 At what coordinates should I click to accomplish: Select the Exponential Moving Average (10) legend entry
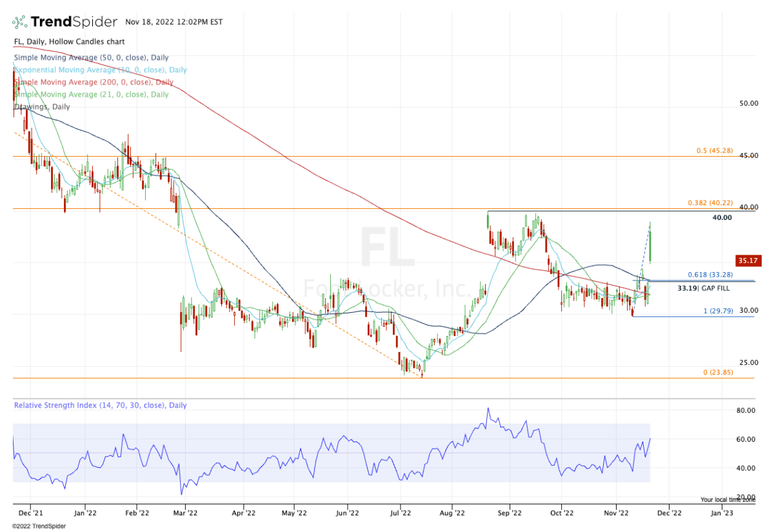click(100, 70)
